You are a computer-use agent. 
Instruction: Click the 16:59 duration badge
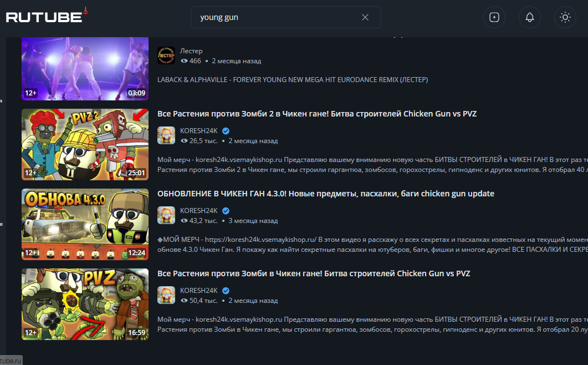click(x=136, y=333)
